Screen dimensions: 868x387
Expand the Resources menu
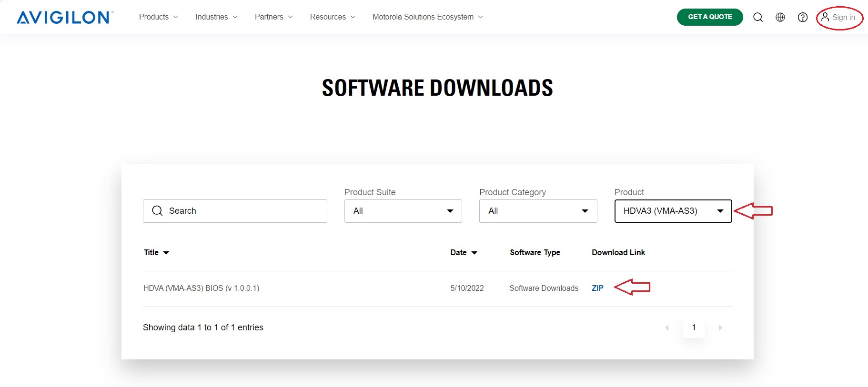332,17
